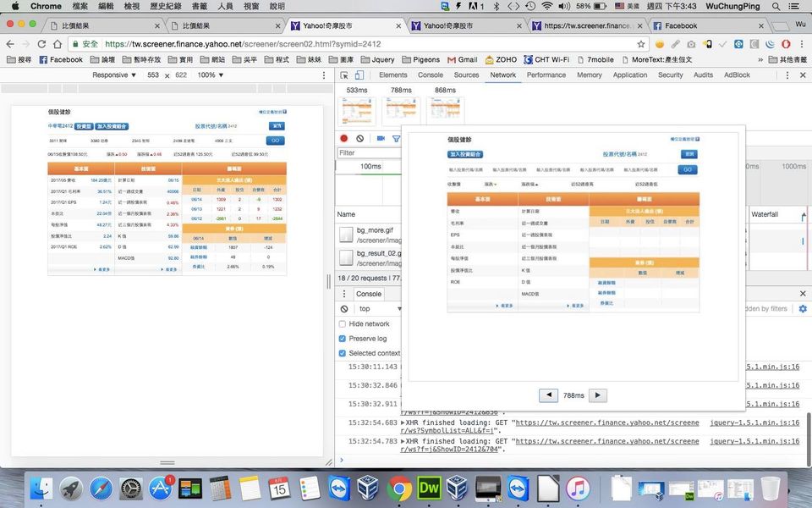Open console settings gear
Viewport: 812px width, 508px height.
click(x=803, y=309)
